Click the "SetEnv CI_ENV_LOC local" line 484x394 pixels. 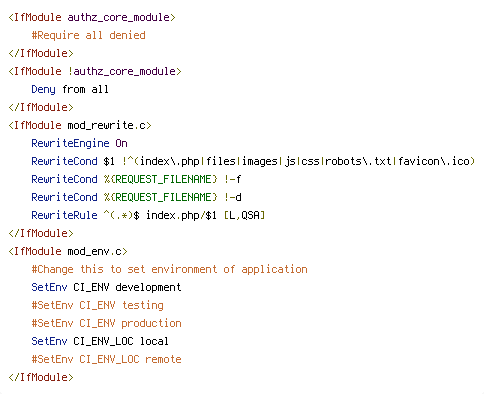click(100, 341)
